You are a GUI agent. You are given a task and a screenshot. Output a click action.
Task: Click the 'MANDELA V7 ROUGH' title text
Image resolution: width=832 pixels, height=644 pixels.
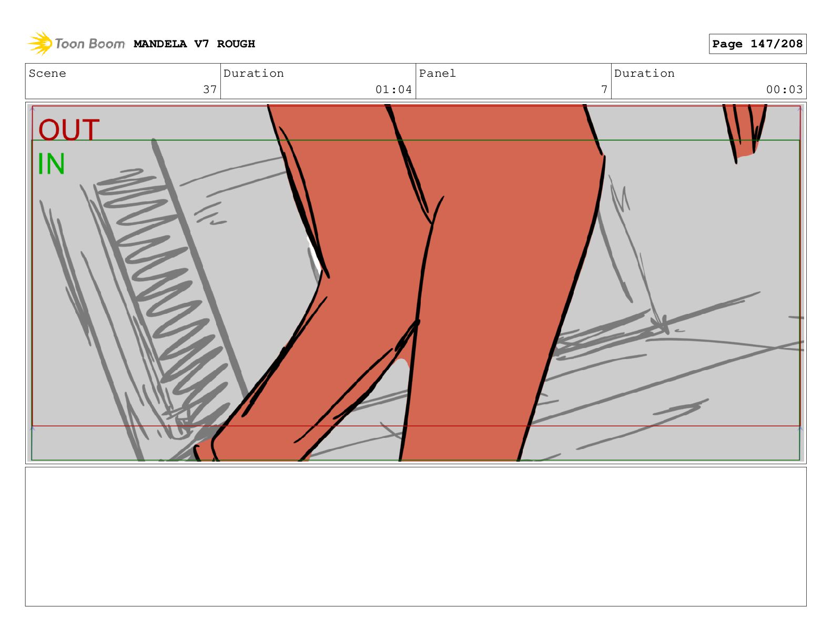194,44
